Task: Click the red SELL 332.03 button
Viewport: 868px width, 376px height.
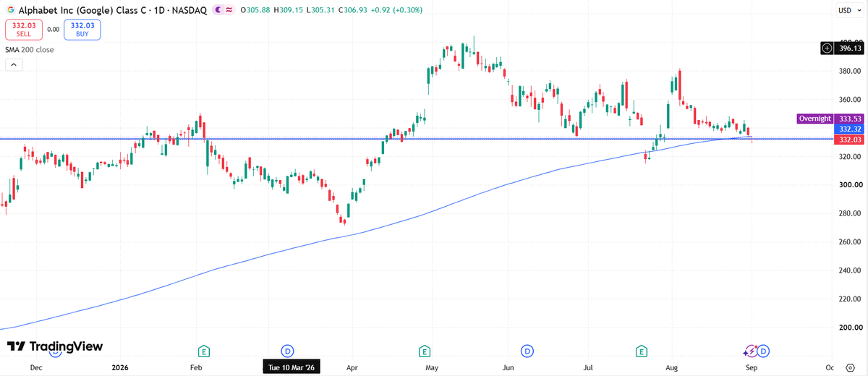Action: (x=23, y=30)
